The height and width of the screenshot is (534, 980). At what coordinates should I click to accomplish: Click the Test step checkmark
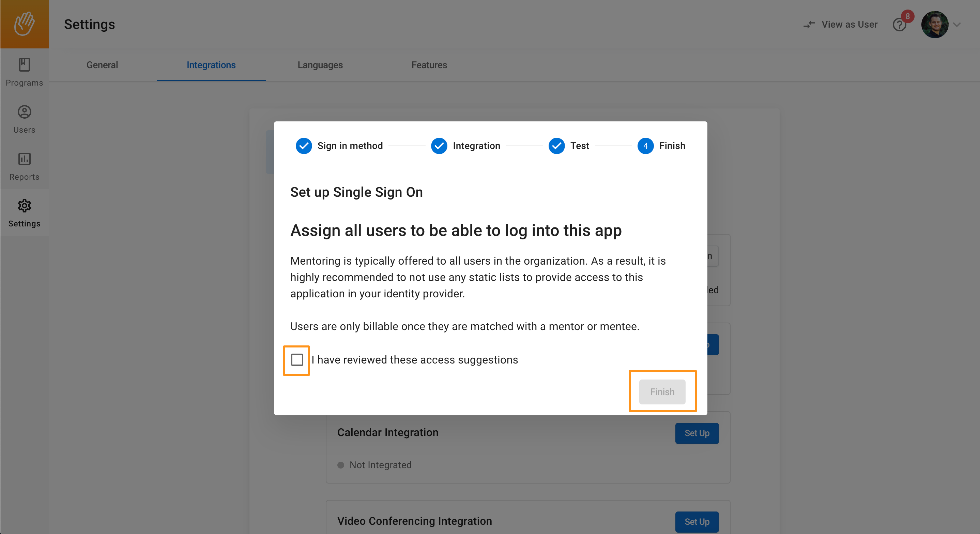556,146
